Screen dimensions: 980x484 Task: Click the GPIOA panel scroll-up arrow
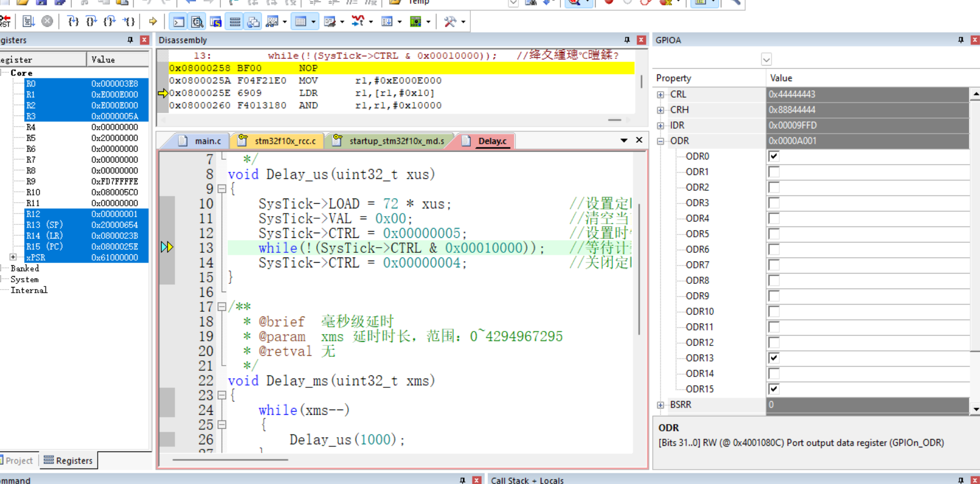pyautogui.click(x=975, y=94)
